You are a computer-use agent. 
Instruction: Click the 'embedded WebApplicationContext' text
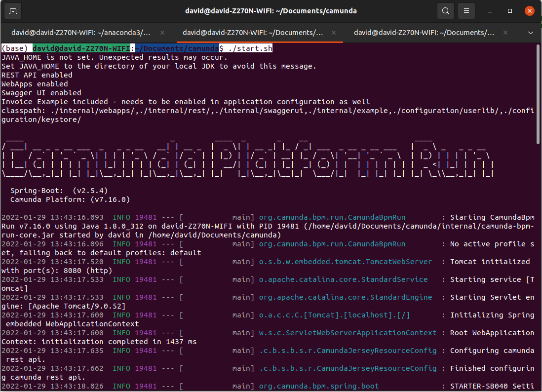pyautogui.click(x=72, y=324)
